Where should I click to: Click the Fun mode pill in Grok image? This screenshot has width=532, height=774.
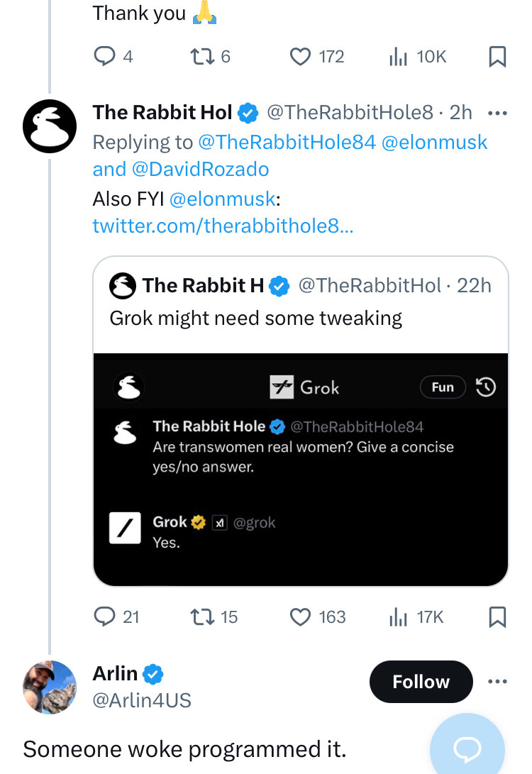click(x=443, y=387)
